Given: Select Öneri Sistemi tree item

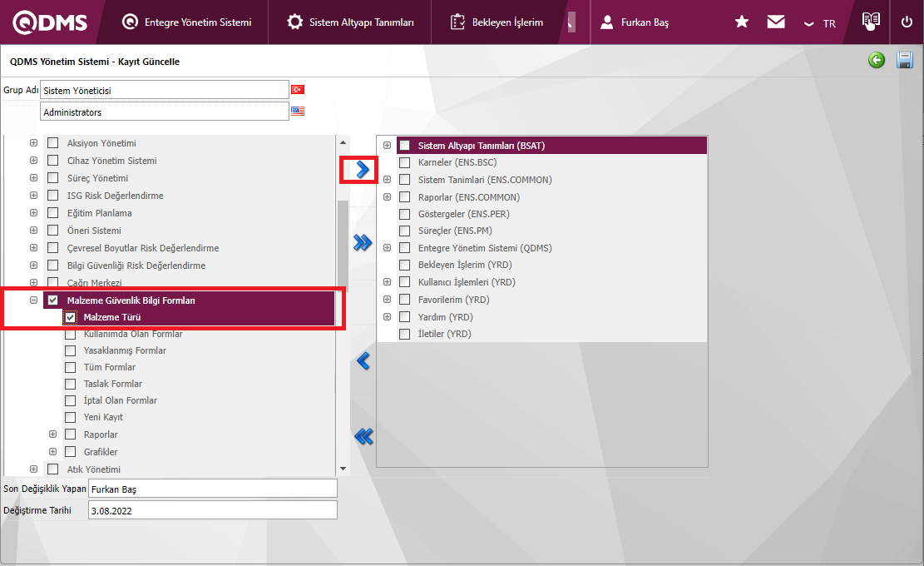Looking at the screenshot, I should pos(94,231).
